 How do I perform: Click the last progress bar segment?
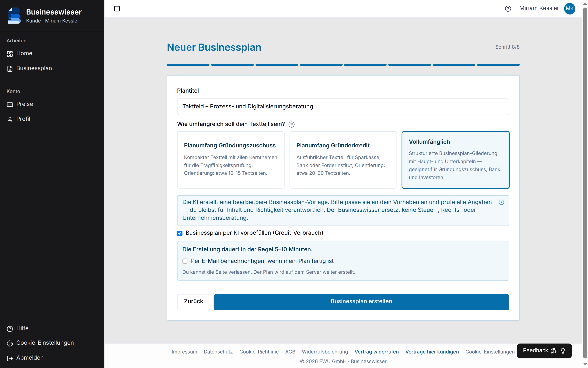click(498, 65)
